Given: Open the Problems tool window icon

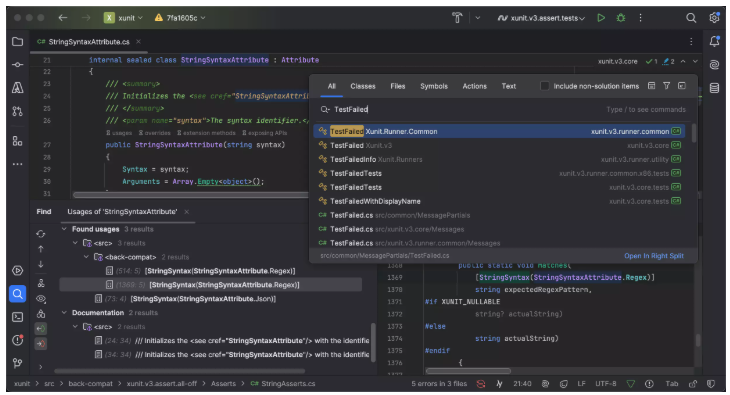Looking at the screenshot, I should tap(17, 340).
